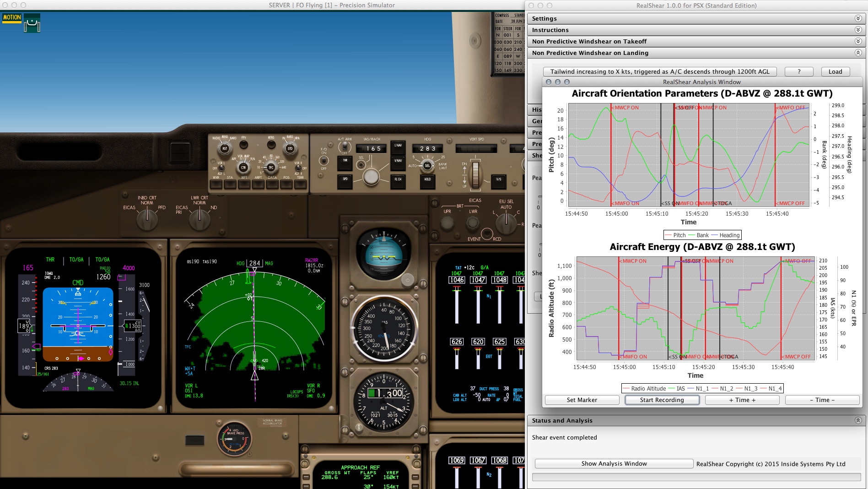
Task: Click the DATA map button
Action: tap(272, 184)
